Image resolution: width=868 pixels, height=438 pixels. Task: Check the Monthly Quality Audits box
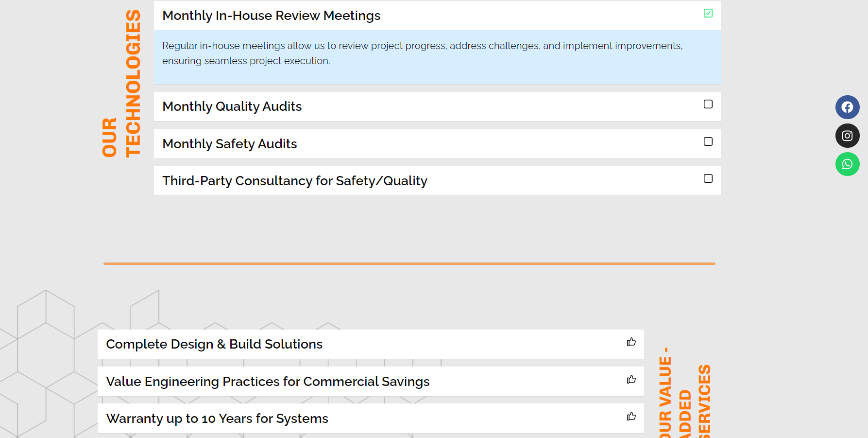click(708, 104)
